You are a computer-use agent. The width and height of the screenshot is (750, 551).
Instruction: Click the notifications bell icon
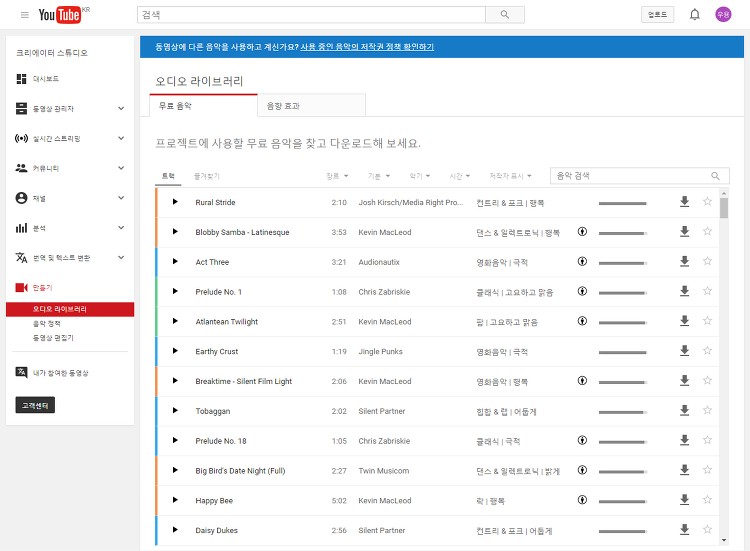[x=695, y=15]
